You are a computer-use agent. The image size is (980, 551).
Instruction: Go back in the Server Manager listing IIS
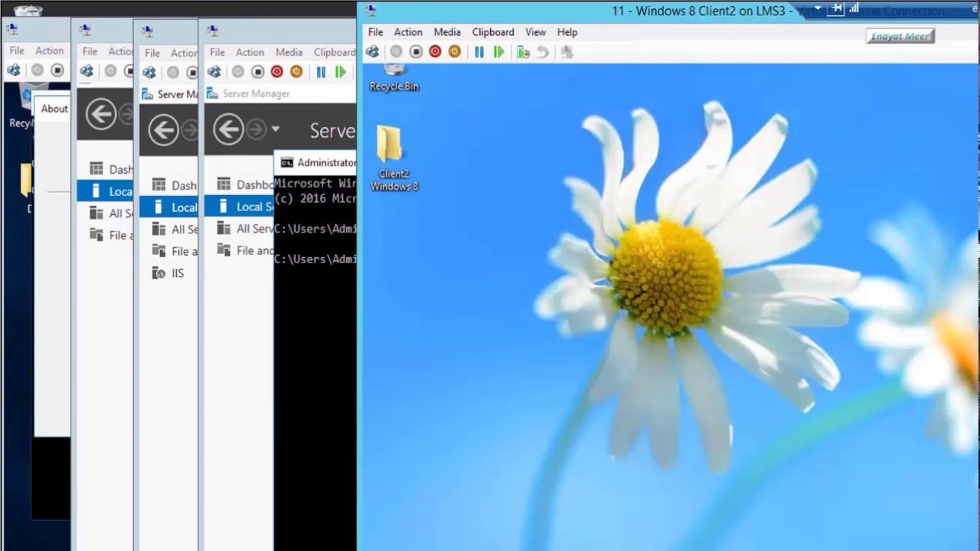163,130
